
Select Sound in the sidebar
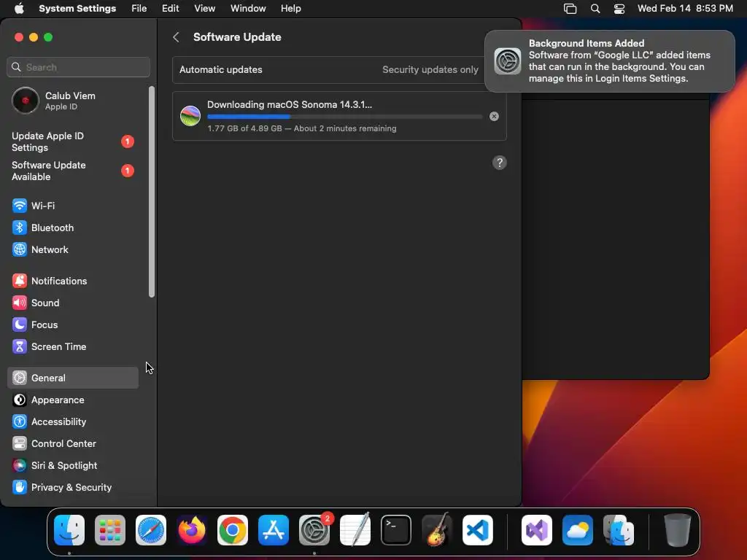[x=73, y=303]
